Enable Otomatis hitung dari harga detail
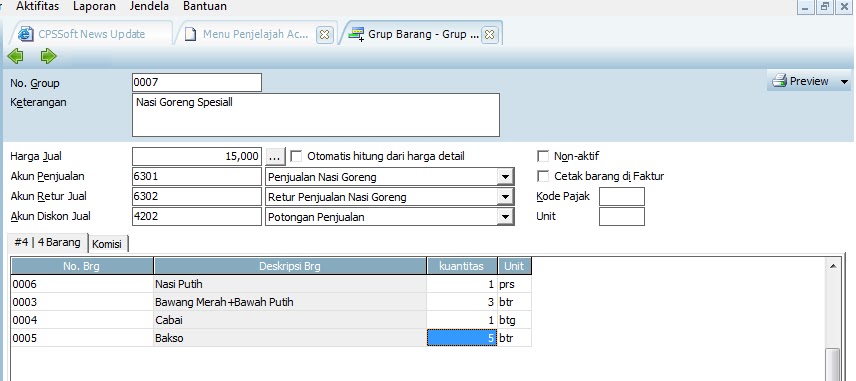 [296, 157]
